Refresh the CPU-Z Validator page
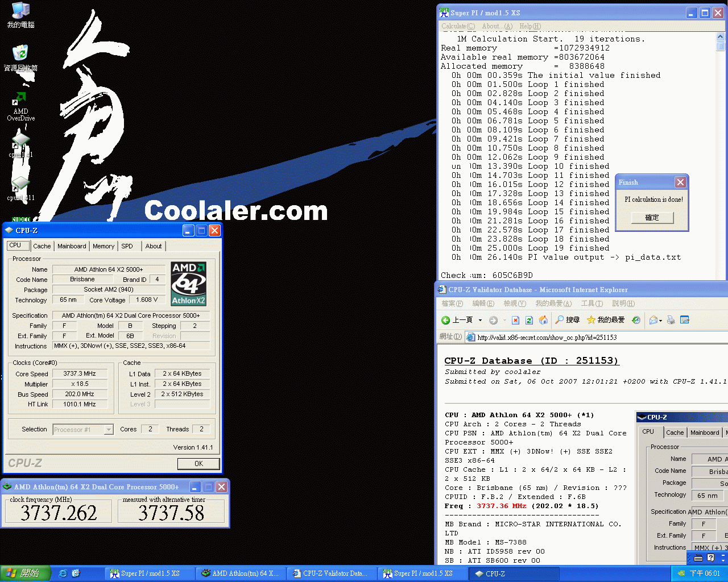 pyautogui.click(x=529, y=320)
